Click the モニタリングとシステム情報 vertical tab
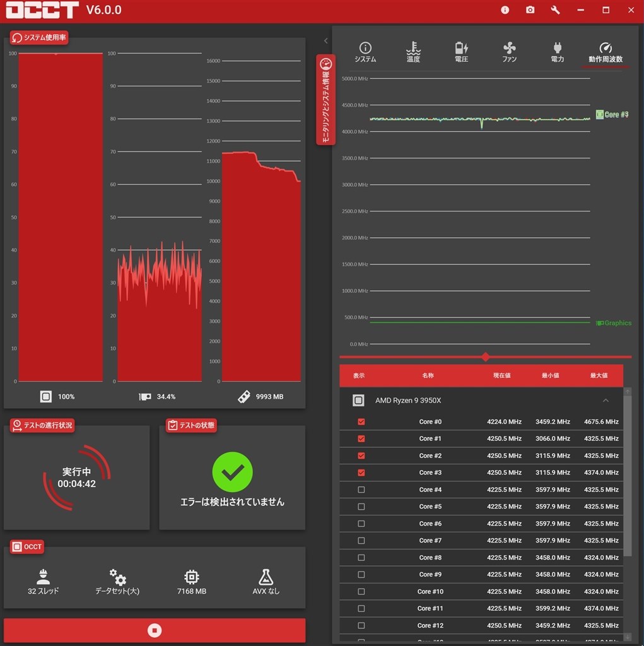 tap(325, 99)
